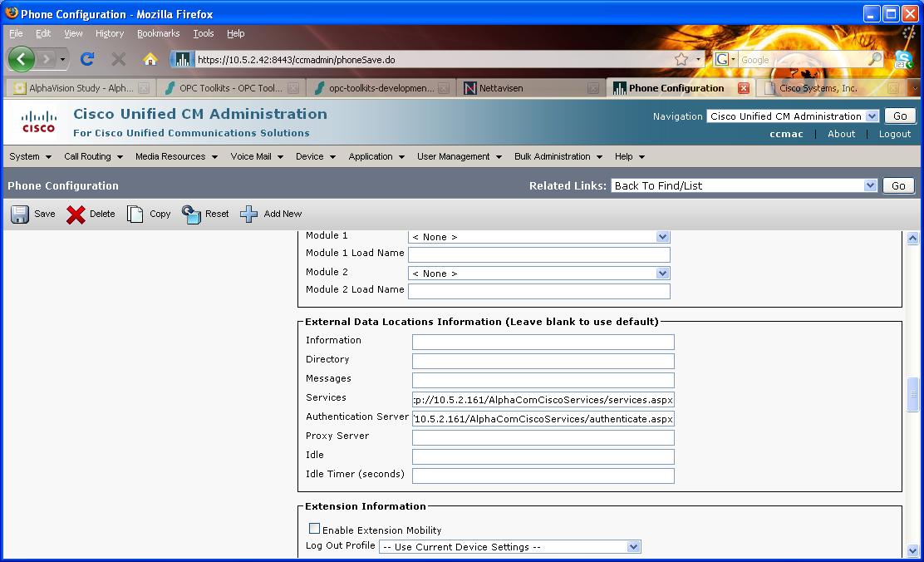Click the Cisco logo

[x=39, y=121]
